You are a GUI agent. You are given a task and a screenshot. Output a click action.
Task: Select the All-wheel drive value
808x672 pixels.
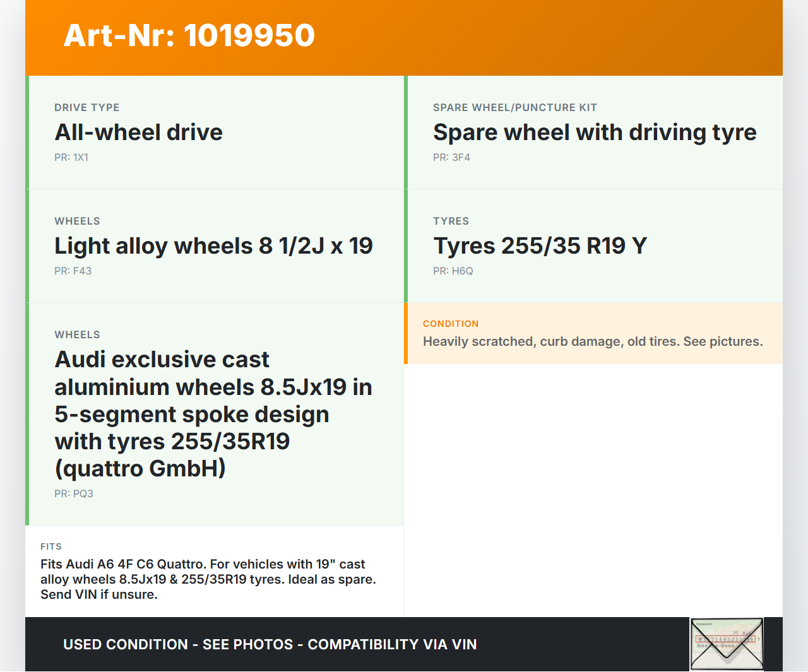tap(138, 133)
